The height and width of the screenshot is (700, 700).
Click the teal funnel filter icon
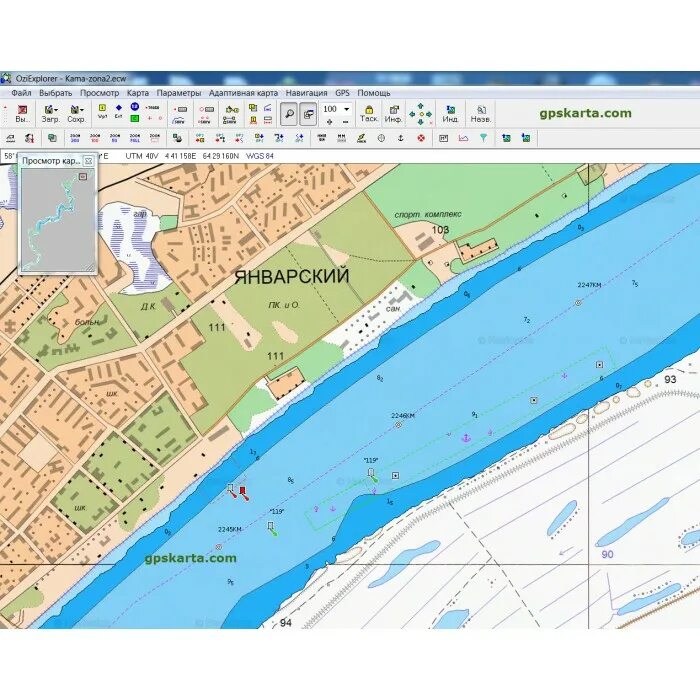coord(483,138)
